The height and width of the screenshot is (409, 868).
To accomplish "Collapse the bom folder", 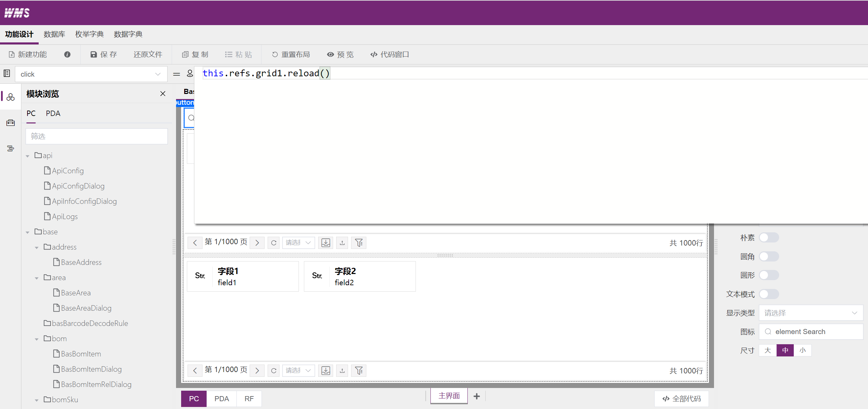I will tap(37, 339).
